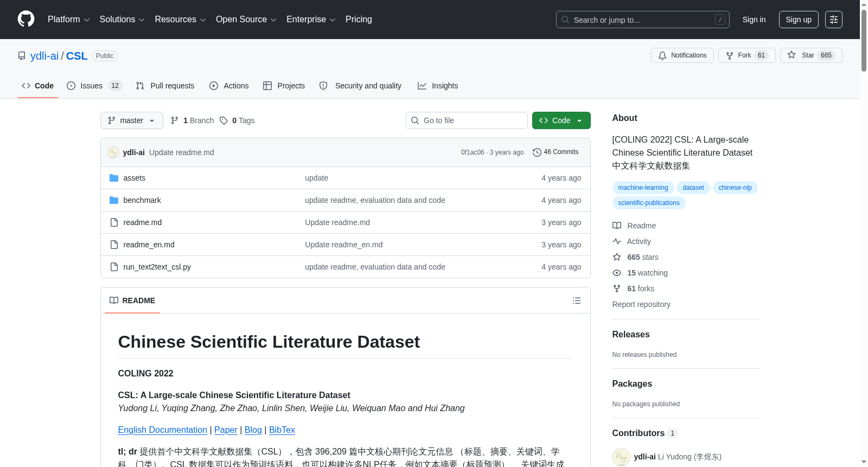Click the scientific-publications topic tag
Viewport: 868px width, 467px height.
(x=649, y=203)
